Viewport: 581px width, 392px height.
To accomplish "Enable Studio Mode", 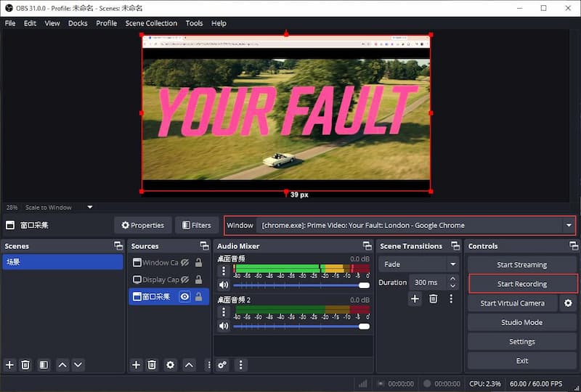I will 521,322.
